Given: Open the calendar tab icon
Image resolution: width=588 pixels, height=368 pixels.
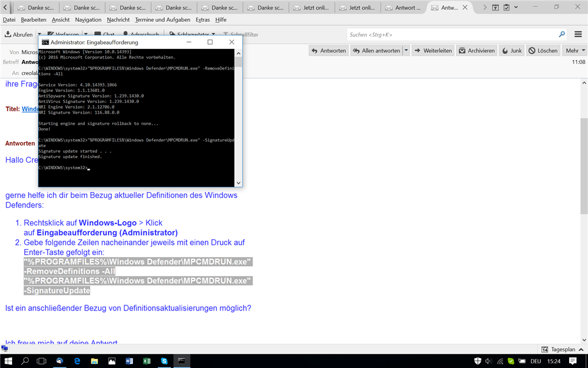Looking at the screenshot, I should (496, 7).
